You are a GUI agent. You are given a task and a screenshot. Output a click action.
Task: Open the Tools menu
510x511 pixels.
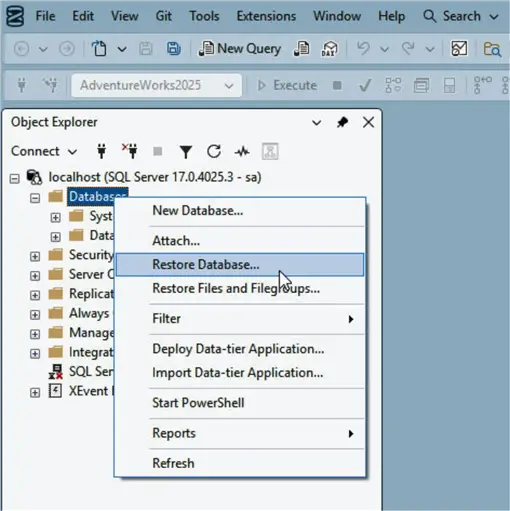click(204, 16)
